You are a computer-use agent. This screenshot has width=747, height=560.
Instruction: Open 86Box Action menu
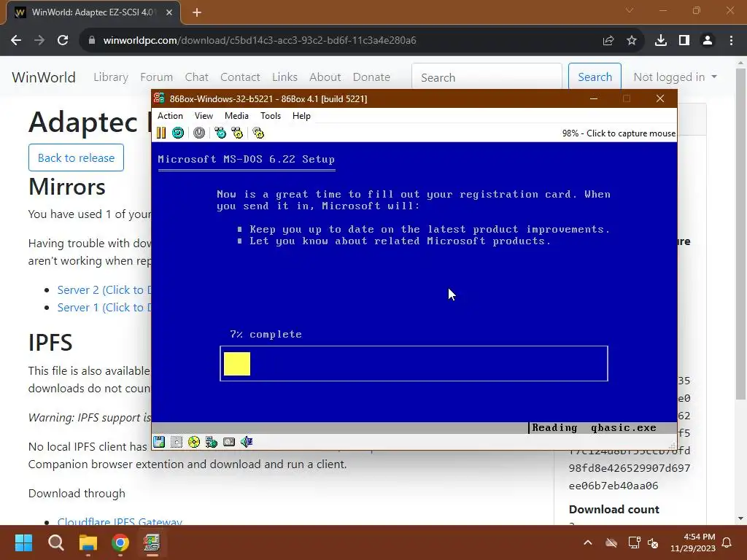click(x=170, y=116)
